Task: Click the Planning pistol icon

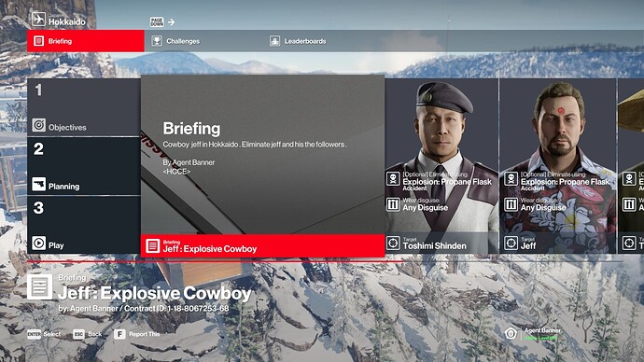Action: pyautogui.click(x=39, y=184)
